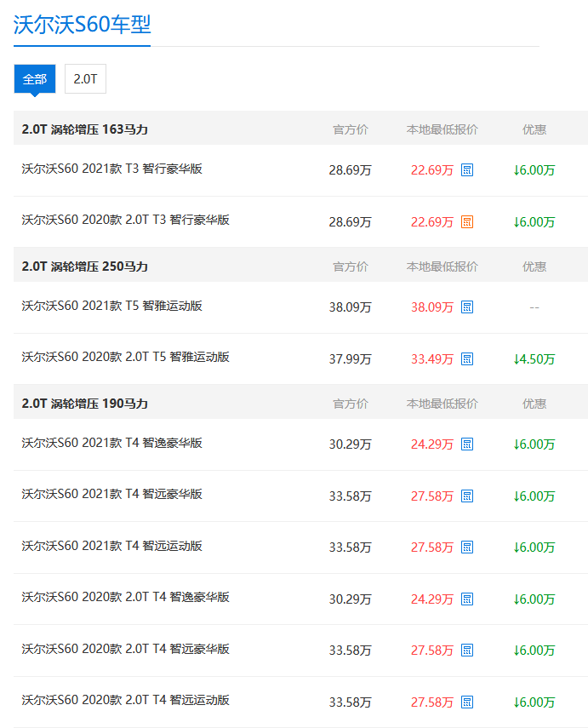Image resolution: width=588 pixels, height=728 pixels.
Task: Open calculator for 2020款 2.0T T4 智远运动版
Action: [467, 702]
